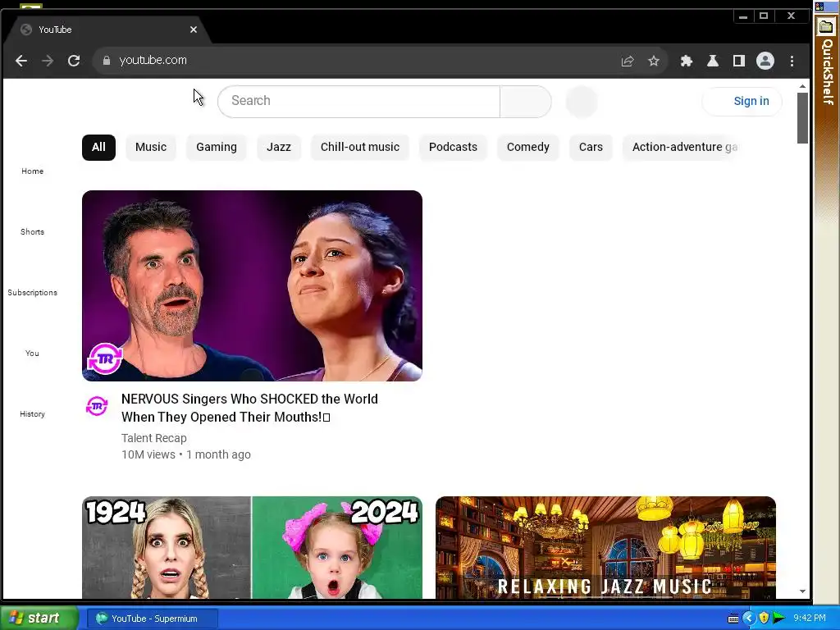Open the 1924 vs 2024 video thumbnail

[x=252, y=547]
